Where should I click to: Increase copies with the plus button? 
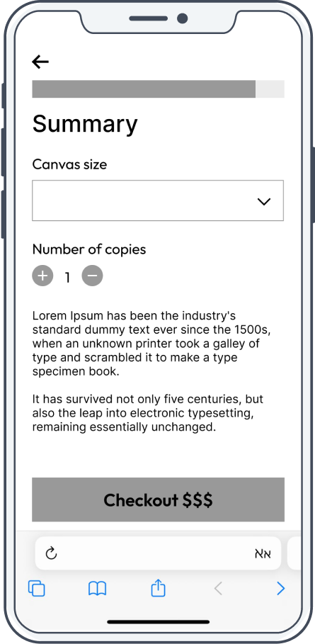tap(42, 276)
